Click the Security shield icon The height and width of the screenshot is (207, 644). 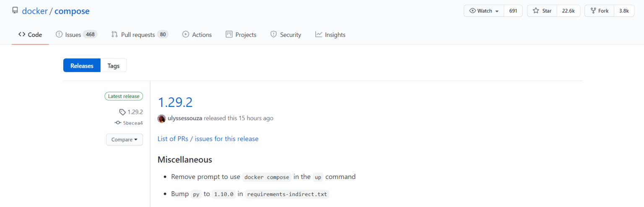[x=274, y=35]
